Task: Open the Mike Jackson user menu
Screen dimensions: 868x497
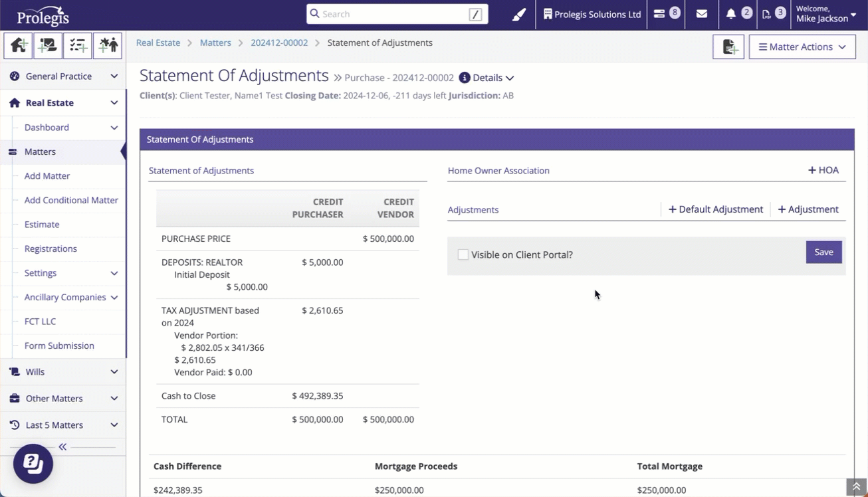Action: coord(826,15)
